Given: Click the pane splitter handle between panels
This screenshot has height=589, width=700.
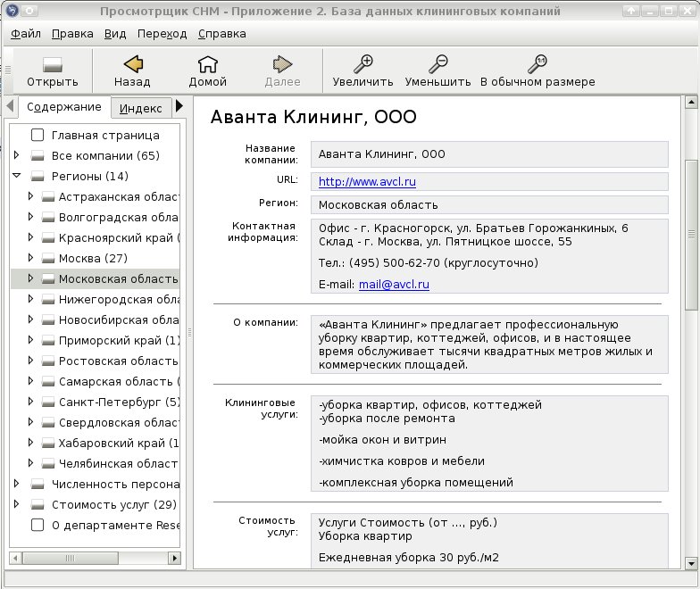Looking at the screenshot, I should 189,332.
